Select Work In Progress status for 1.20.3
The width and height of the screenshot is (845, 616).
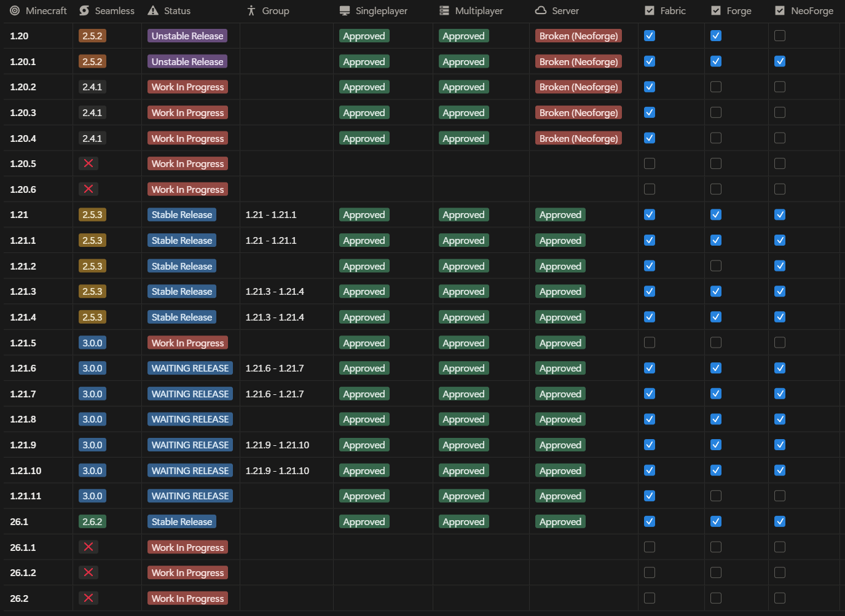(187, 112)
